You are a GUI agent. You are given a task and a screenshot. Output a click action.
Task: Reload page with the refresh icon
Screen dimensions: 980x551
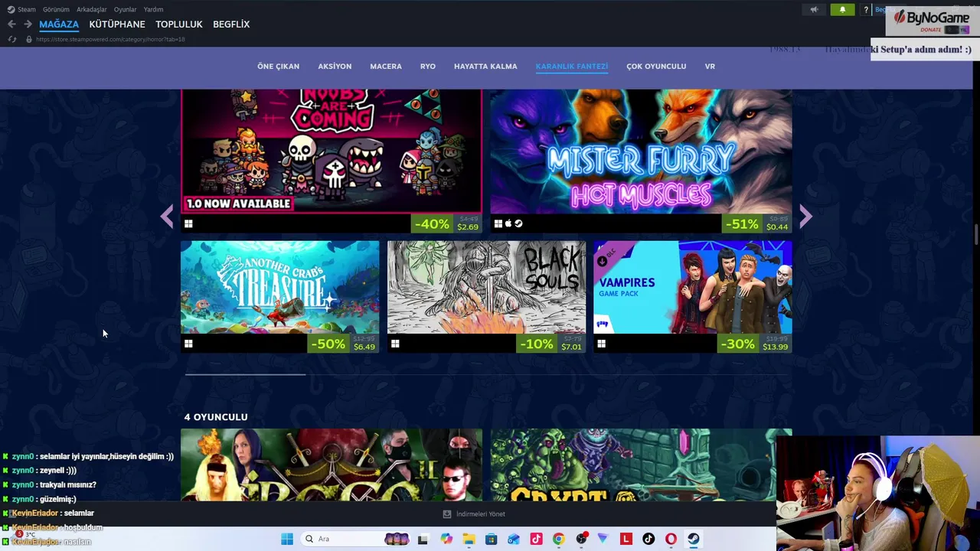coord(12,39)
